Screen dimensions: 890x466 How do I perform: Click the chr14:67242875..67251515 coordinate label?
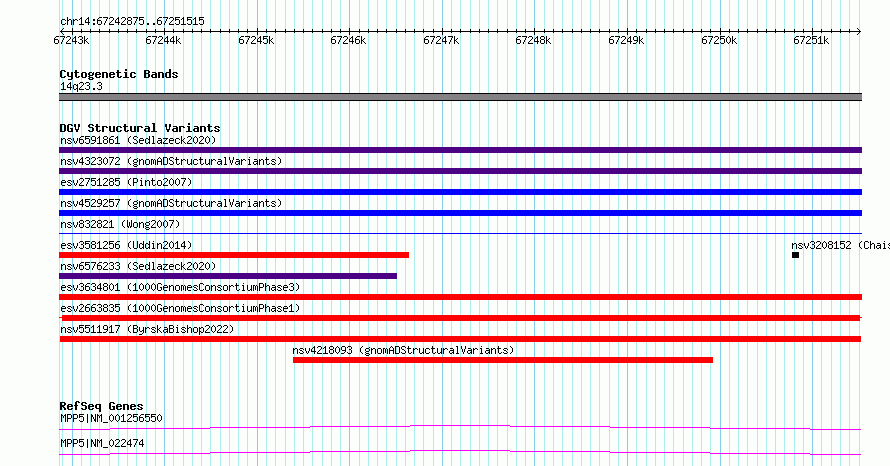click(x=132, y=22)
